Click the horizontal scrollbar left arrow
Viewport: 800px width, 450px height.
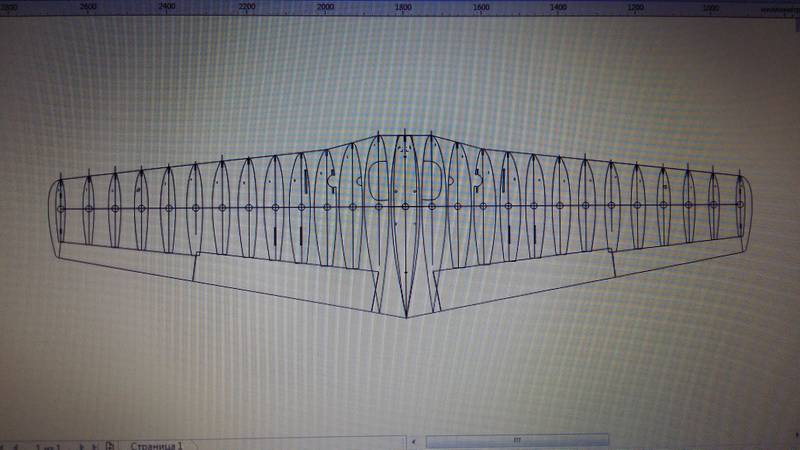pyautogui.click(x=414, y=440)
